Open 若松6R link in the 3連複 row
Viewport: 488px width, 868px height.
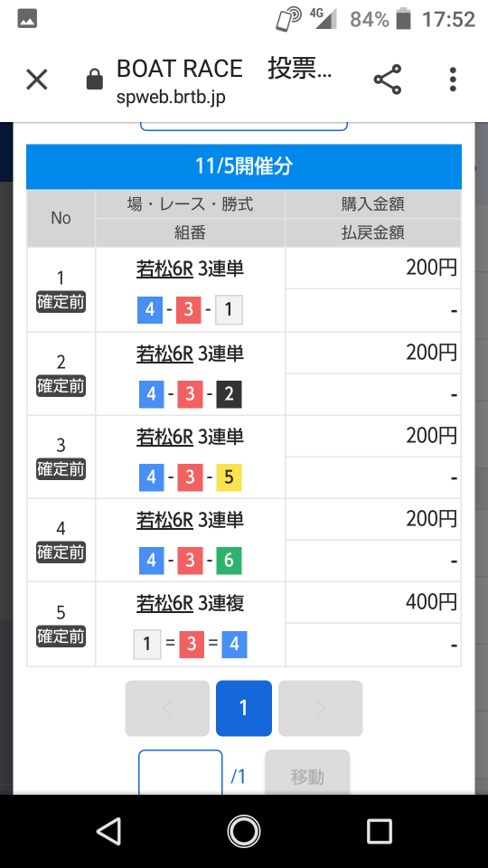pyautogui.click(x=164, y=603)
